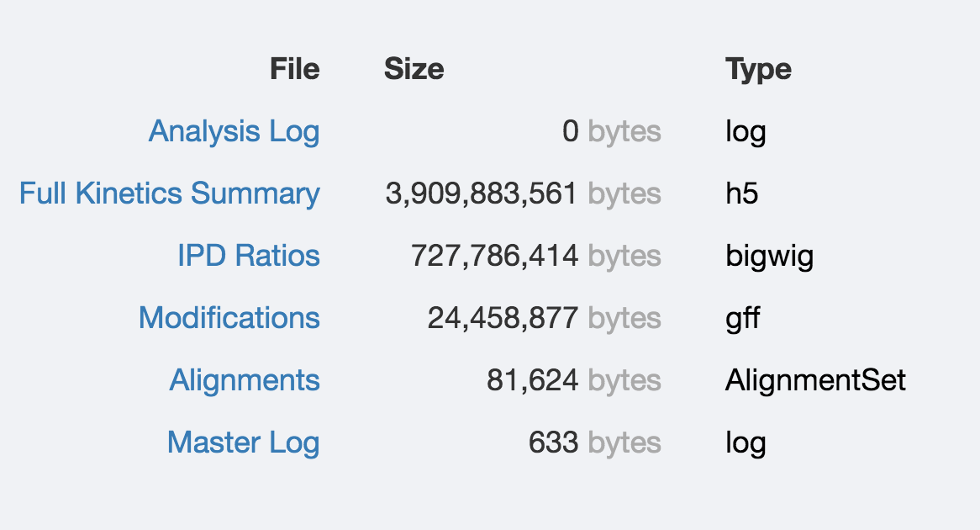
Task: Open the IPD Ratios link
Action: pyautogui.click(x=248, y=256)
